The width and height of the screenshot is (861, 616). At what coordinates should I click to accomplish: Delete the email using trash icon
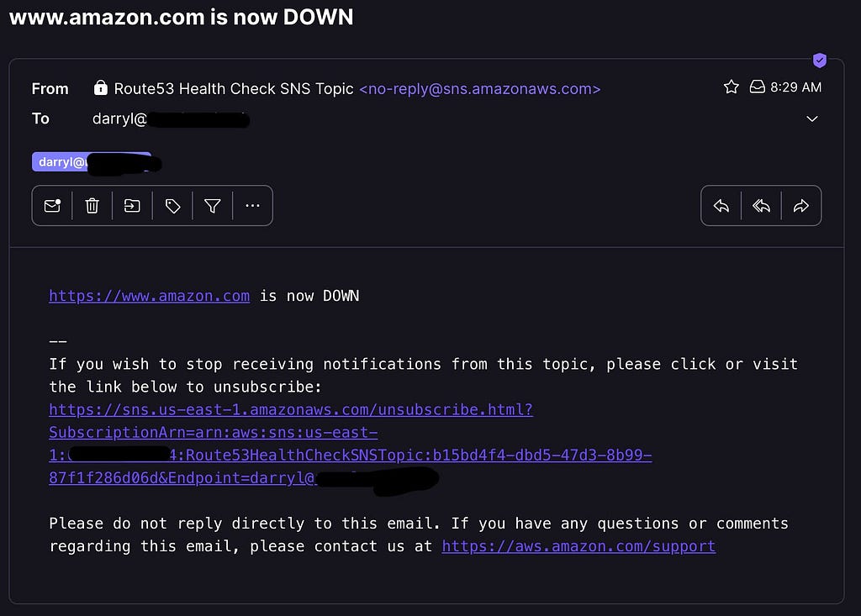(92, 206)
